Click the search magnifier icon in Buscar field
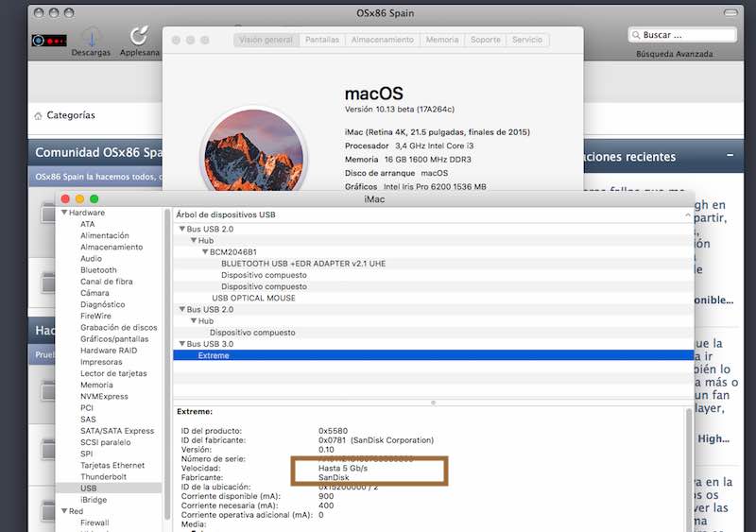Image resolution: width=756 pixels, height=532 pixels. click(636, 35)
